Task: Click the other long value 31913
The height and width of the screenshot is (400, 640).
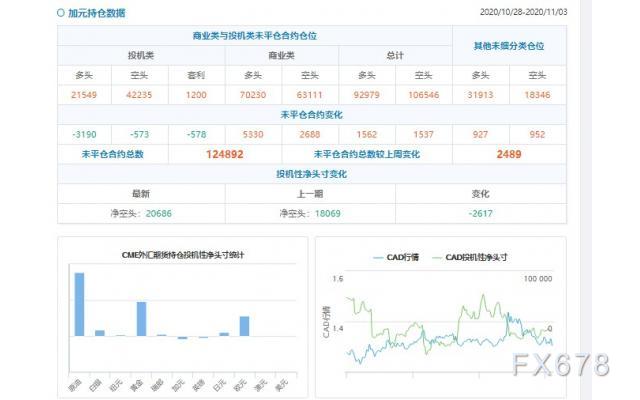Action: pyautogui.click(x=480, y=95)
